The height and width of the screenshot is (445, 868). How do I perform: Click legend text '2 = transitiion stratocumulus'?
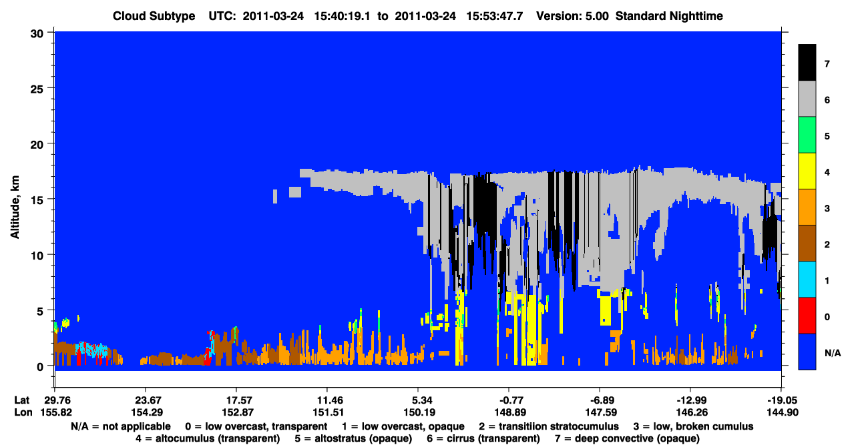(549, 426)
